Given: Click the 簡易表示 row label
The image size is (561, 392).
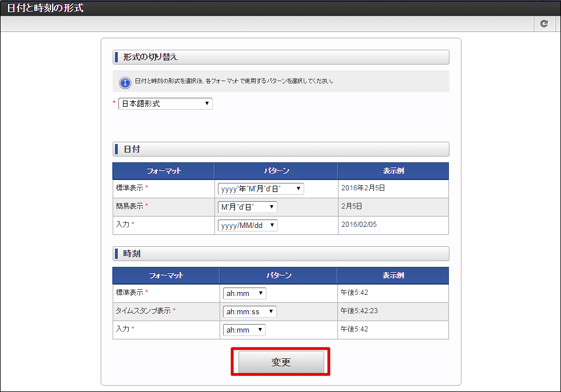Looking at the screenshot, I should point(129,206).
